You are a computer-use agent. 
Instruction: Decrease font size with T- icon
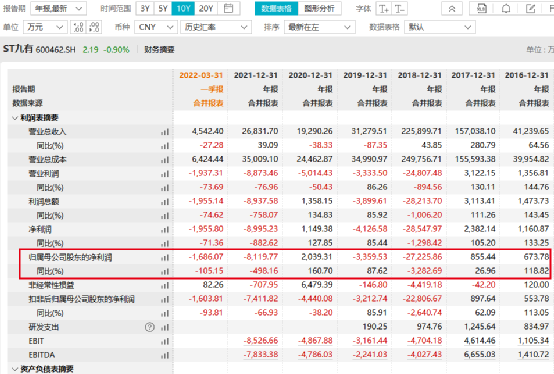400,9
